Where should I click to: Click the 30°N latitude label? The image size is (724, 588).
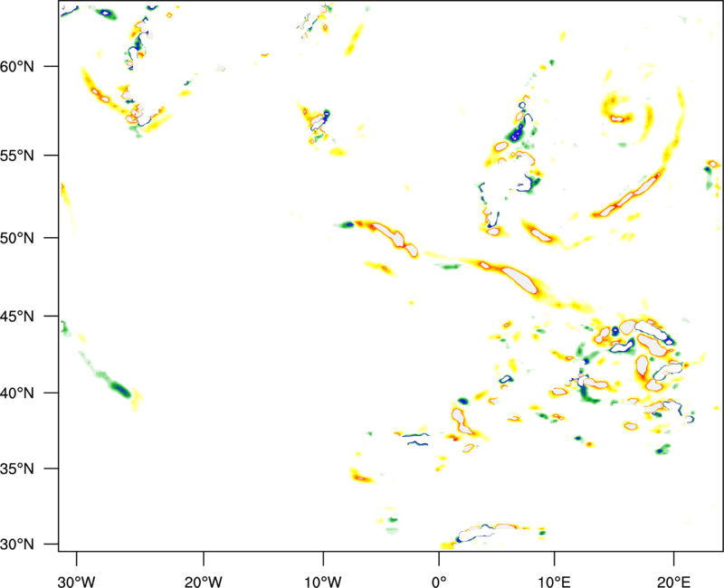click(x=17, y=545)
